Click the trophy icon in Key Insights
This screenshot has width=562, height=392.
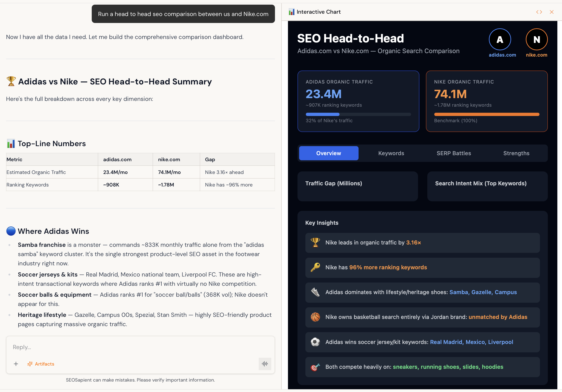coord(315,243)
